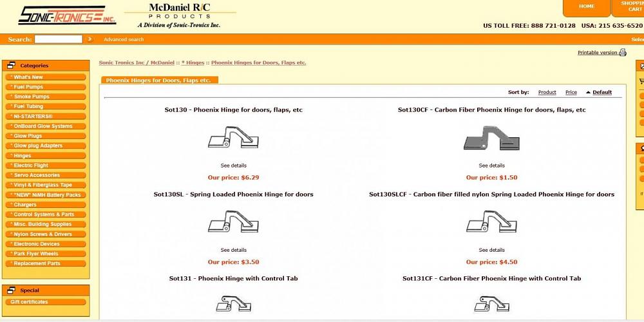Click the Sot131 Control Tab hinge image
Screen dimensions: 644x322
pyautogui.click(x=233, y=304)
